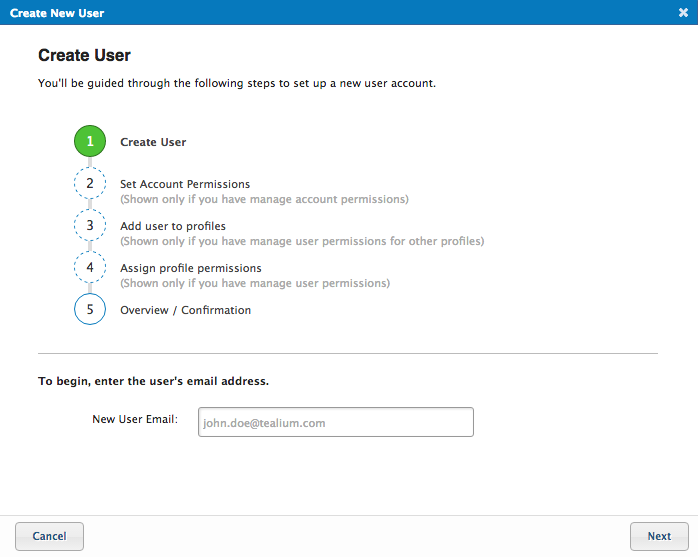The width and height of the screenshot is (698, 557).
Task: Click the Overview / Confirmation step label
Action: click(185, 310)
